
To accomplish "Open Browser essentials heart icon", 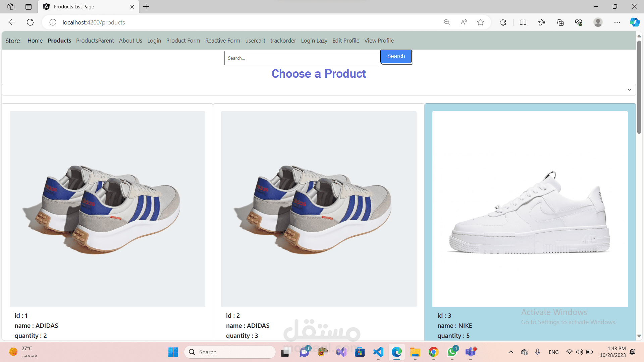I will click(579, 22).
